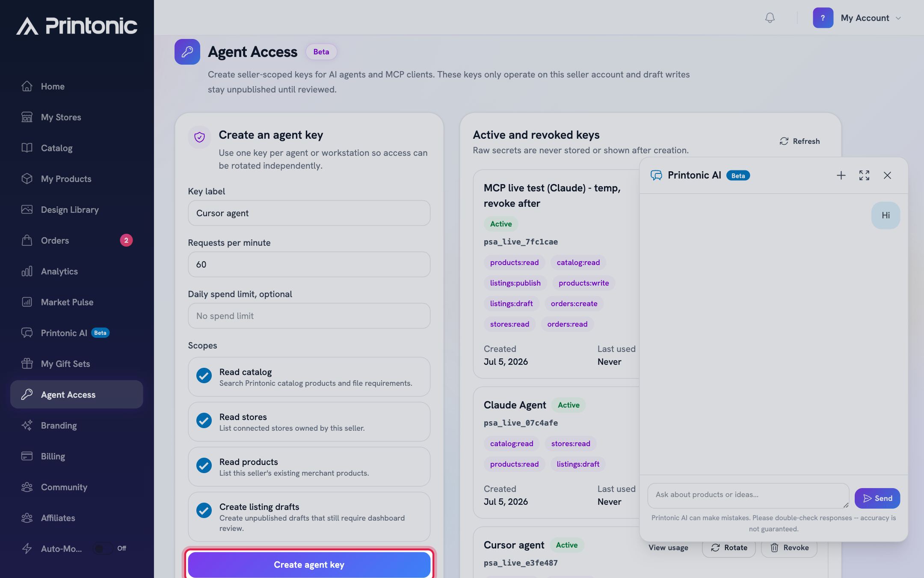Expand the Printonic AI chat to fullscreen
This screenshot has height=578, width=924.
[x=864, y=176]
